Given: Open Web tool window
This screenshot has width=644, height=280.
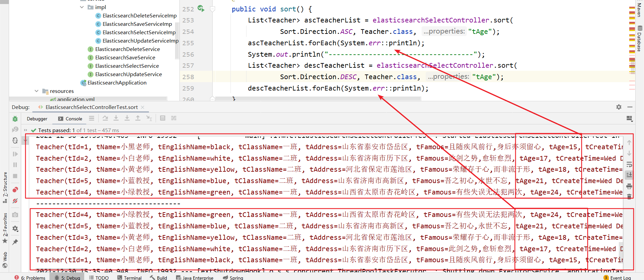Looking at the screenshot, I should point(5,260).
